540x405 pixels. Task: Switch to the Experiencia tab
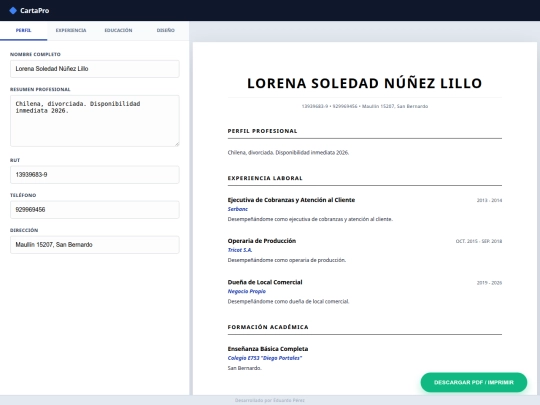click(x=71, y=30)
